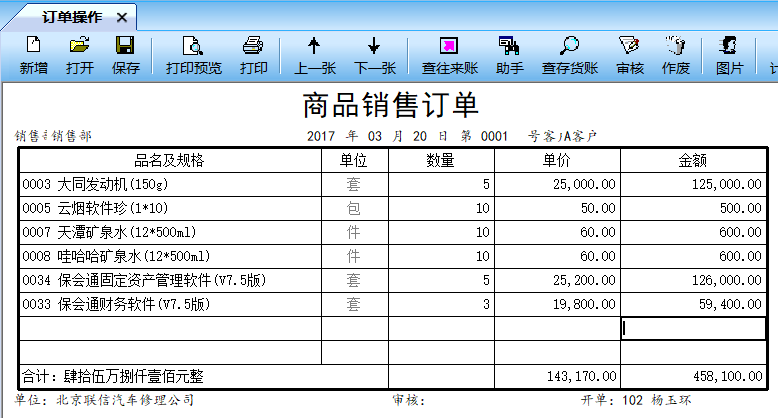Click the active empty 金额 cell
The width and height of the screenshot is (778, 418).
(693, 329)
